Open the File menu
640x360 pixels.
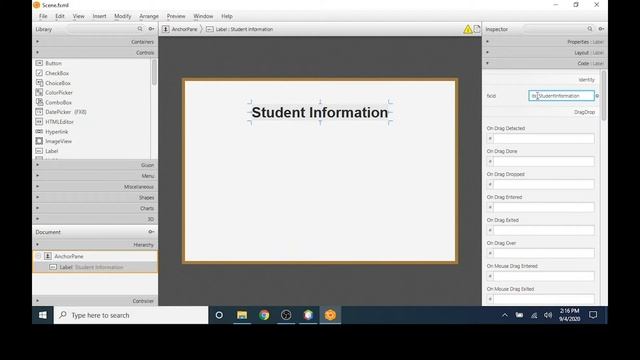(x=43, y=16)
